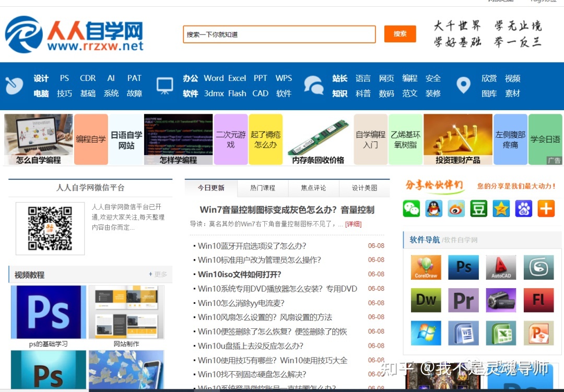
Task: Open the Word navigation menu item
Action: point(214,78)
